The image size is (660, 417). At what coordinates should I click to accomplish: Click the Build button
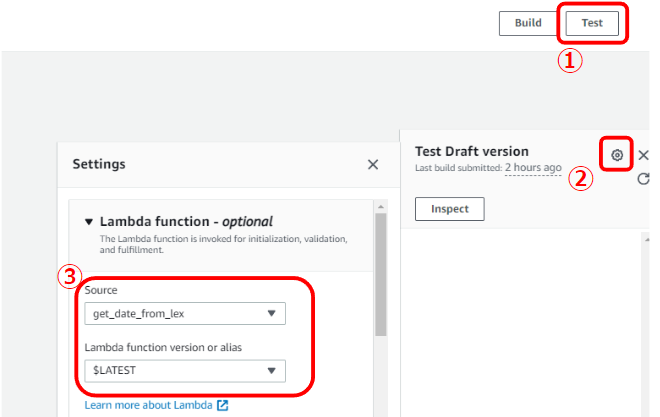(528, 23)
